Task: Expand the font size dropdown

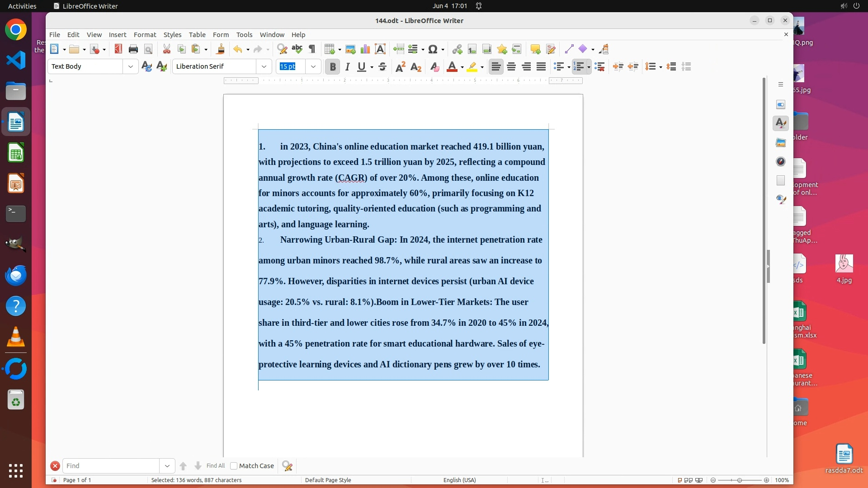Action: pos(313,66)
